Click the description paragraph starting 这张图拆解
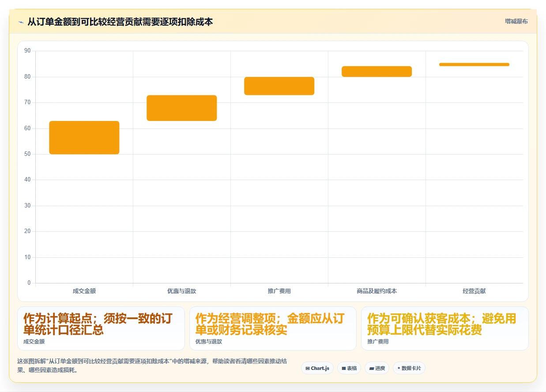This screenshot has height=392, width=546. pyautogui.click(x=152, y=366)
